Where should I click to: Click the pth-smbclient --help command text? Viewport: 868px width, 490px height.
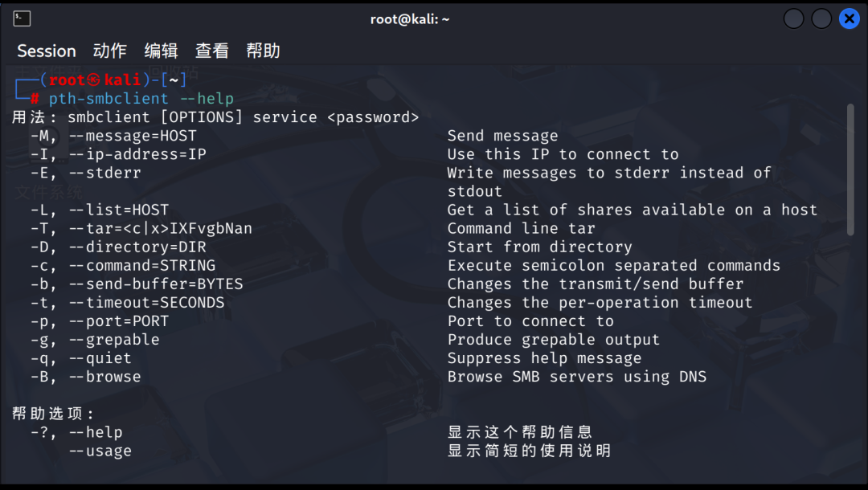tap(141, 99)
